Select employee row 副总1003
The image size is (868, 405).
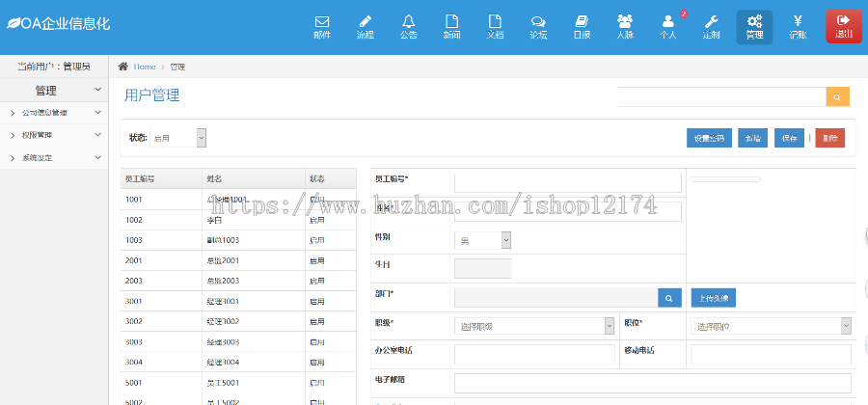pyautogui.click(x=238, y=240)
